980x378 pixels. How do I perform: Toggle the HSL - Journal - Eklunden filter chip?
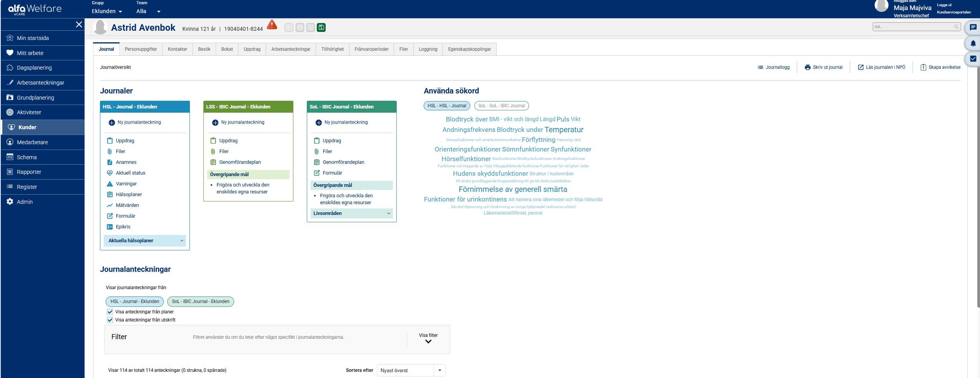135,301
